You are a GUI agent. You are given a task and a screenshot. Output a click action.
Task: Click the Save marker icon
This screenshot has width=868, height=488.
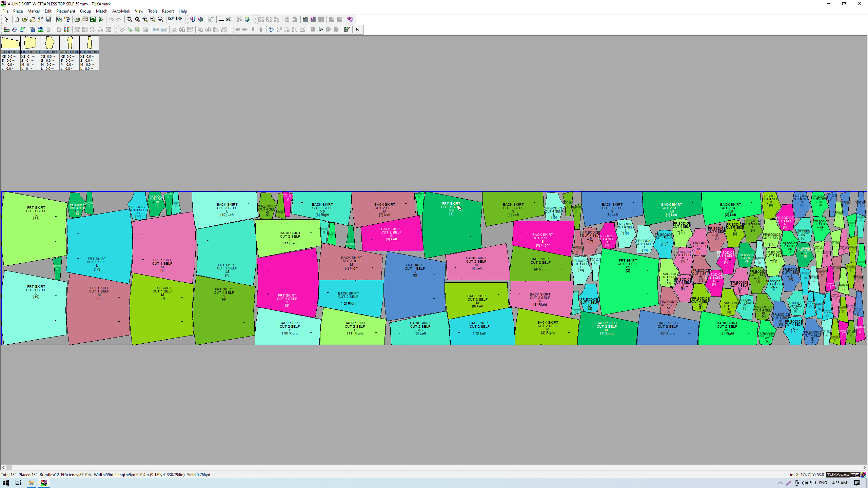(48, 19)
